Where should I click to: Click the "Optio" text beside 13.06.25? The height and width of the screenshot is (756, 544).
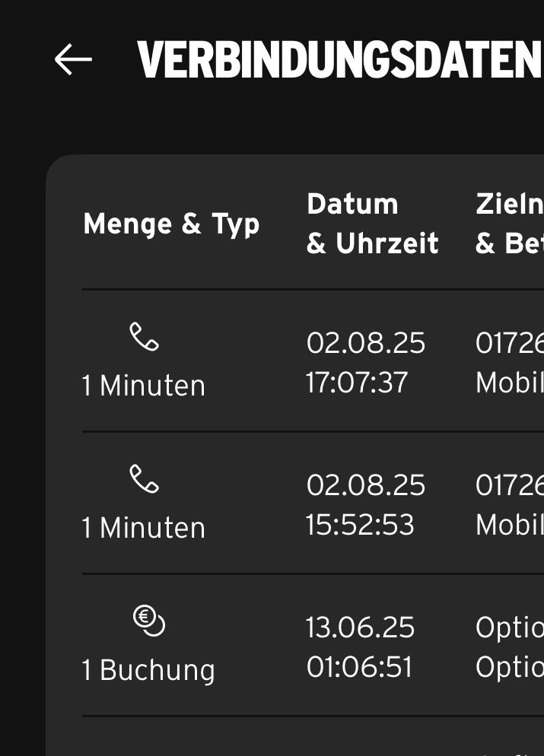point(509,628)
